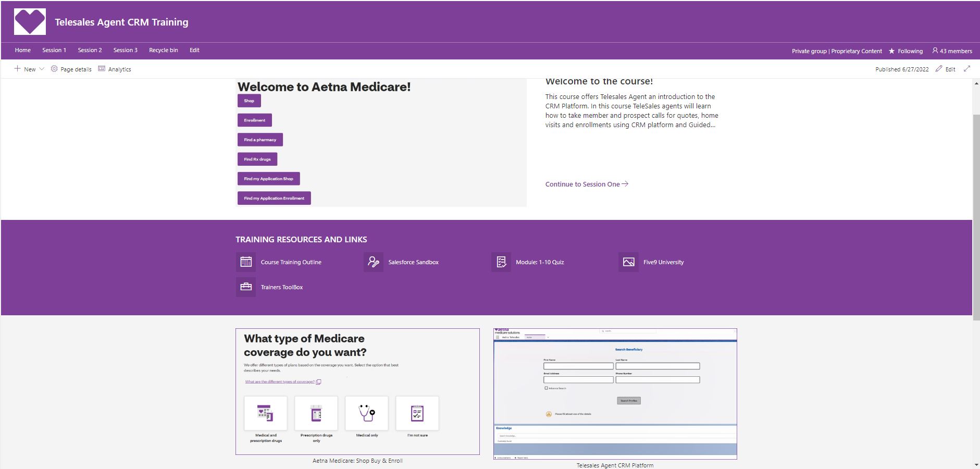Click the I'm not sure card icon
This screenshot has width=980, height=469.
pos(417,413)
